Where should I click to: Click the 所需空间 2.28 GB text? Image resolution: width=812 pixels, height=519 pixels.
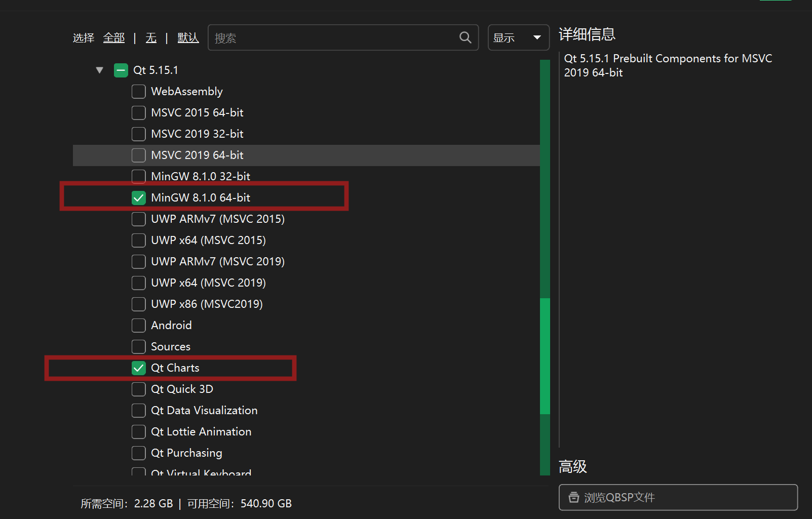127,504
